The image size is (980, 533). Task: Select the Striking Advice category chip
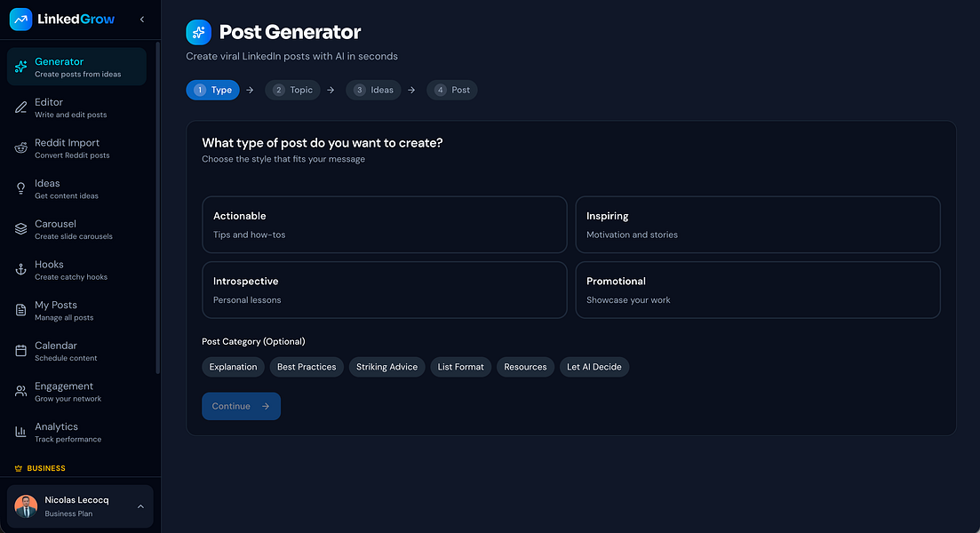[x=386, y=367]
